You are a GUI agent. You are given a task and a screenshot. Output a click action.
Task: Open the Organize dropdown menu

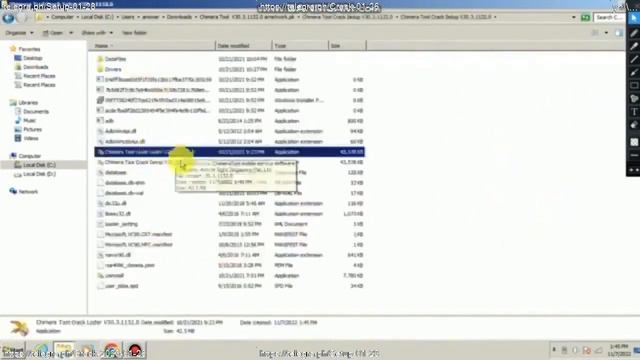[20, 33]
